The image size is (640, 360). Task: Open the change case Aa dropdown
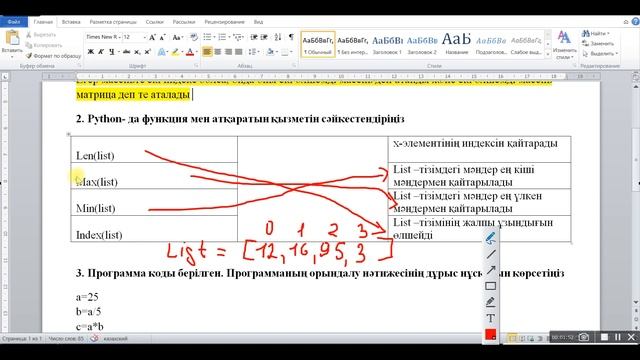[x=177, y=38]
